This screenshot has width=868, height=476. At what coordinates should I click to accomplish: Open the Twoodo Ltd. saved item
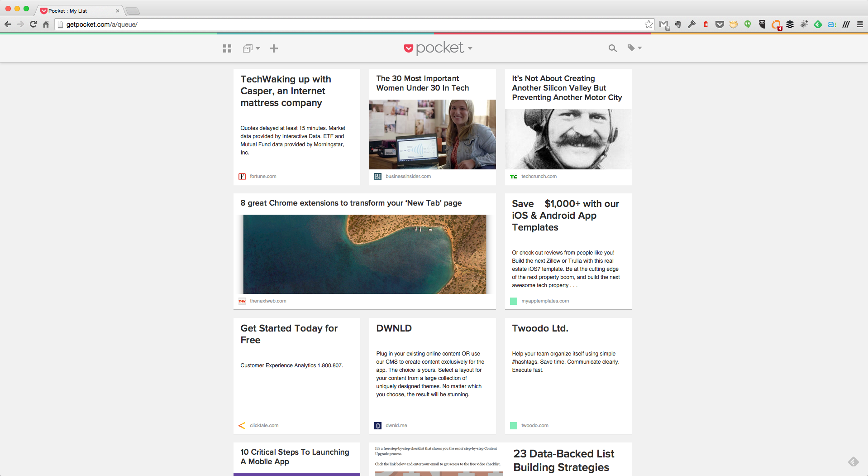click(540, 328)
